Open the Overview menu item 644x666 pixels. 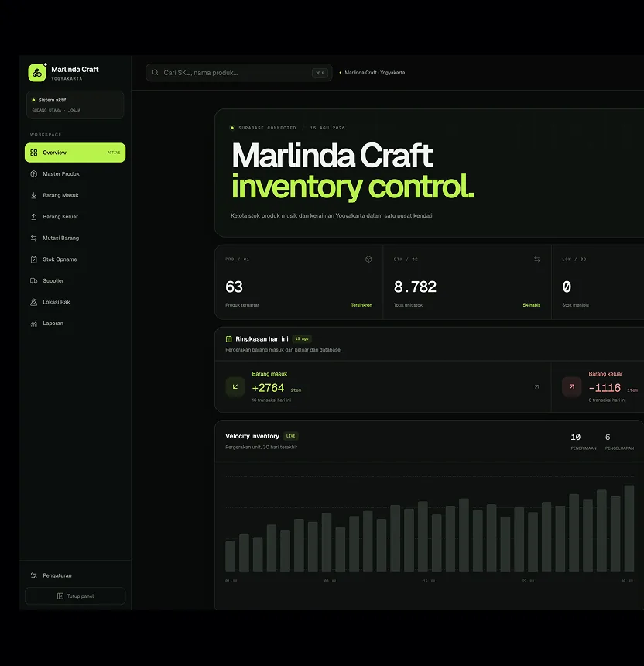tap(75, 153)
